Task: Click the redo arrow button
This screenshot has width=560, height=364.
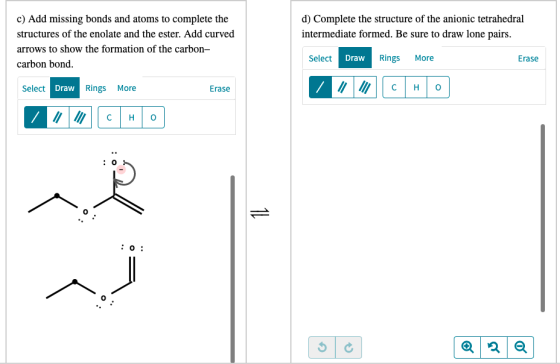Action: point(349,347)
